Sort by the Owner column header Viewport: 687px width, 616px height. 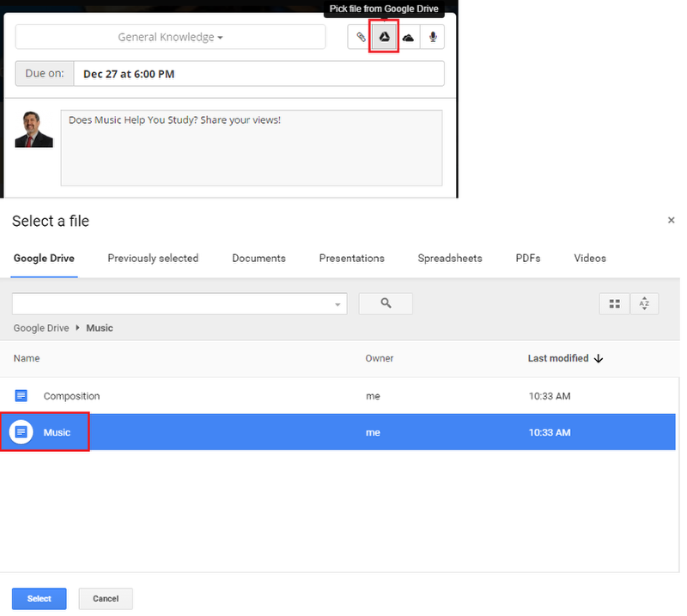380,358
